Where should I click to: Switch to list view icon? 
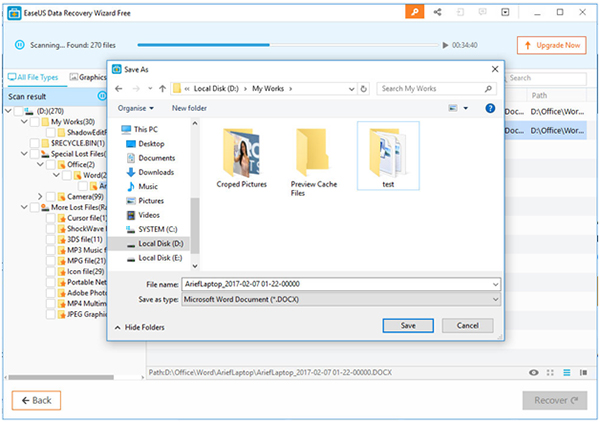(566, 373)
